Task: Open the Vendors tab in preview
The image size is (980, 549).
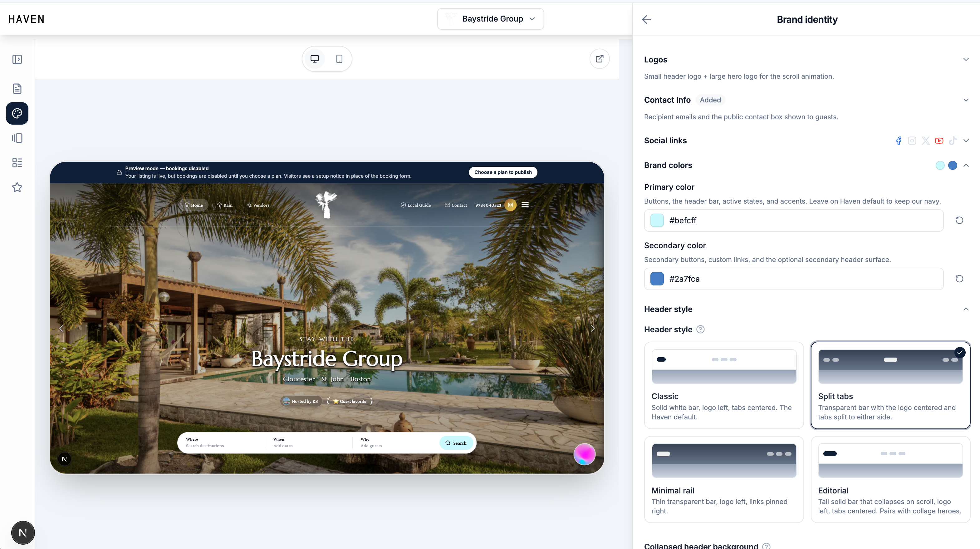Action: coord(257,205)
